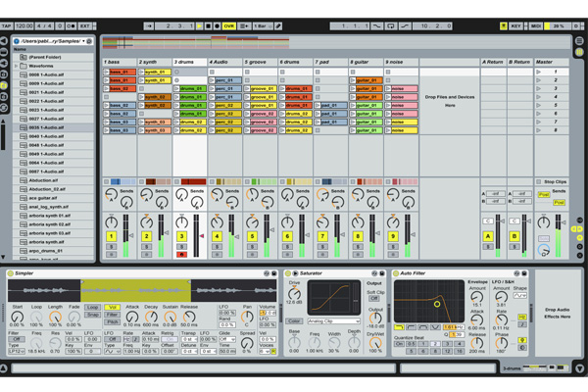Select the 9 noise track header
Image resolution: width=588 pixels, height=392 pixels.
401,62
